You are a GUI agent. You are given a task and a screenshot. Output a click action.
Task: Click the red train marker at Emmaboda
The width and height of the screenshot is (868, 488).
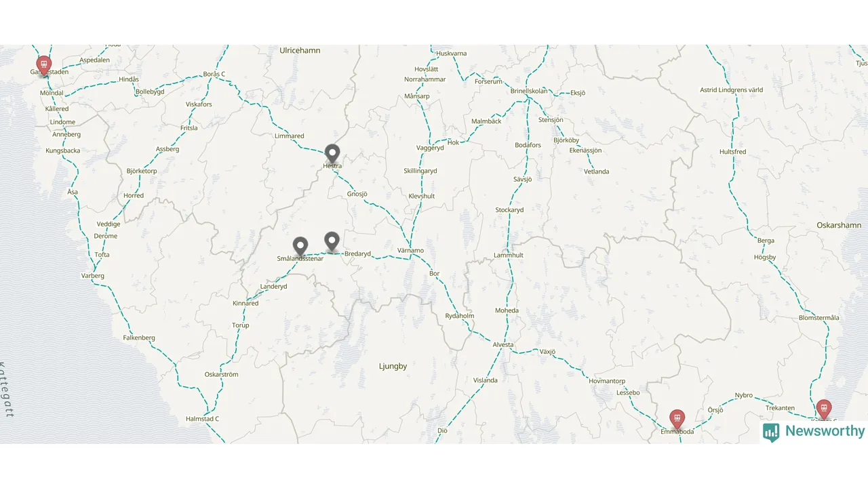point(677,420)
